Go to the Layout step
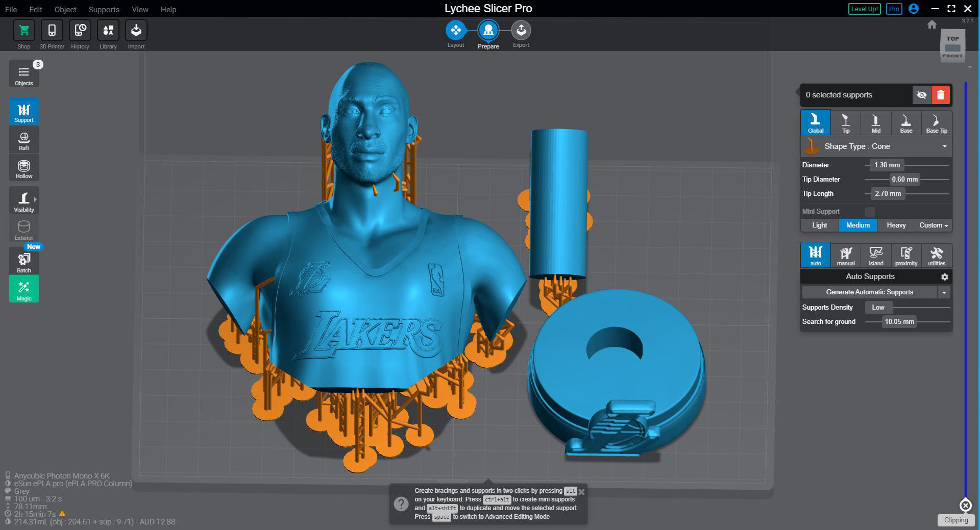This screenshot has width=980, height=530. click(455, 31)
